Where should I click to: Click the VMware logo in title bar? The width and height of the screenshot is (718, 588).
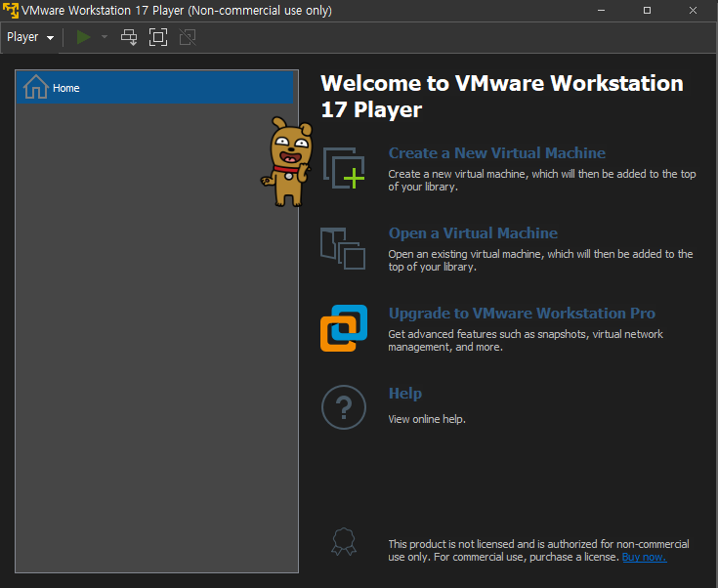click(11, 10)
